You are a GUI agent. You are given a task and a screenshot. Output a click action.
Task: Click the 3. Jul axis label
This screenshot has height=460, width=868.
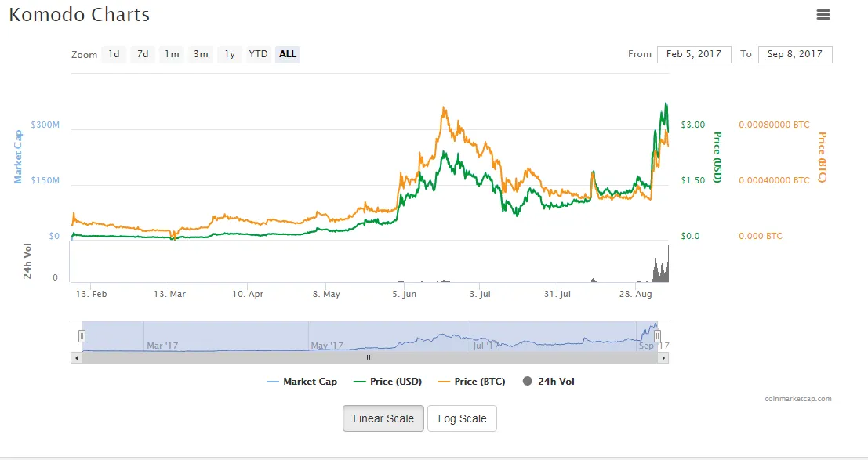coord(480,294)
